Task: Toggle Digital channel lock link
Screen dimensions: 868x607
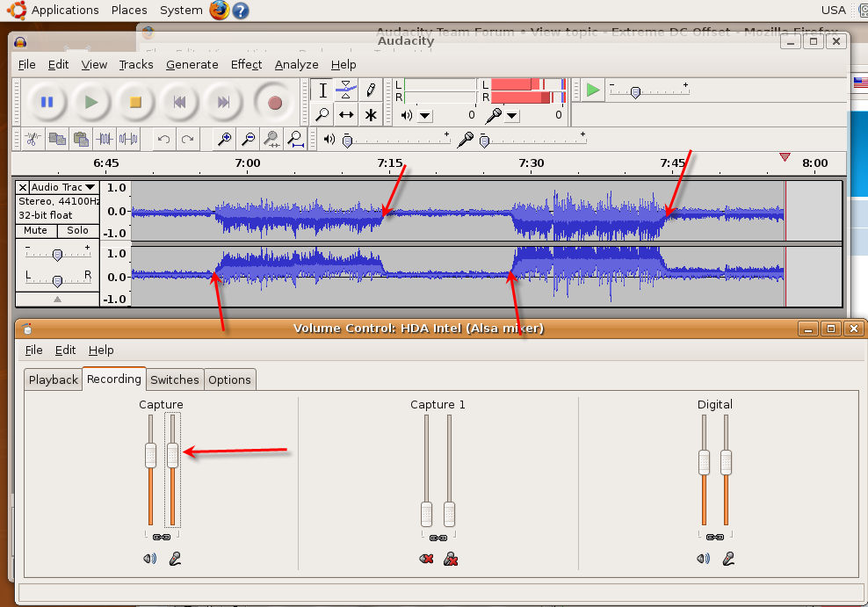Action: [714, 537]
